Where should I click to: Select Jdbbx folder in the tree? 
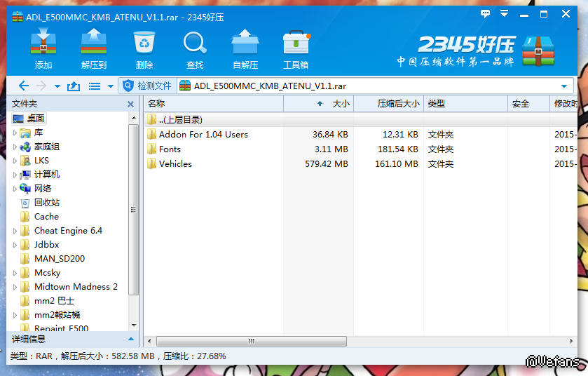point(39,245)
